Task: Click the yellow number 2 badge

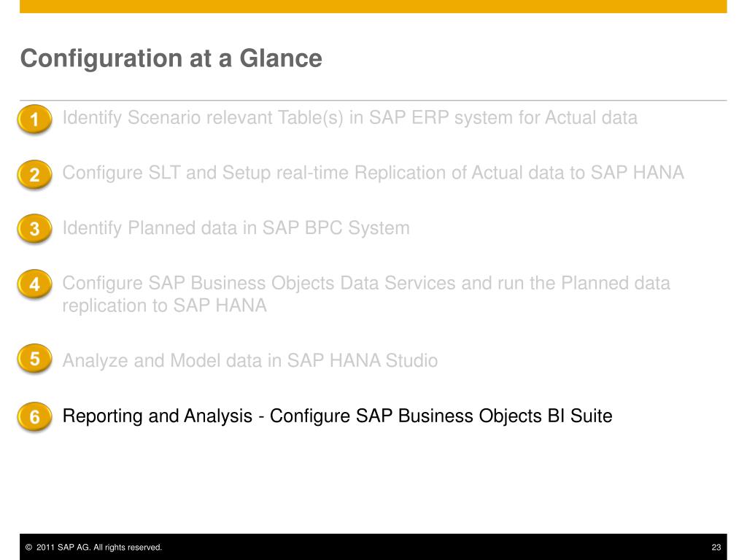Action: coord(34,174)
